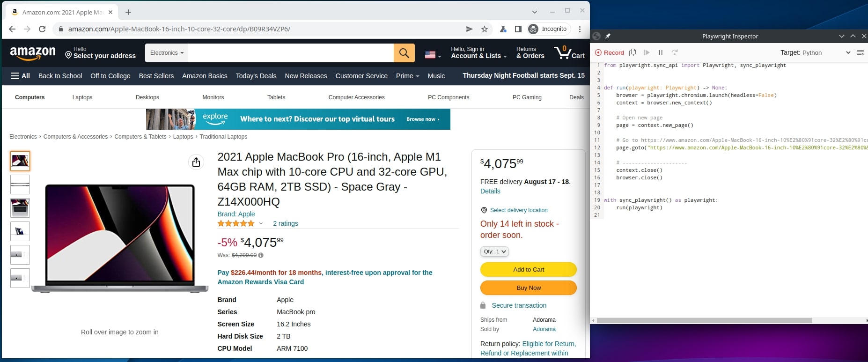Click the share icon above product image
Viewport: 868px width, 362px height.
click(196, 162)
